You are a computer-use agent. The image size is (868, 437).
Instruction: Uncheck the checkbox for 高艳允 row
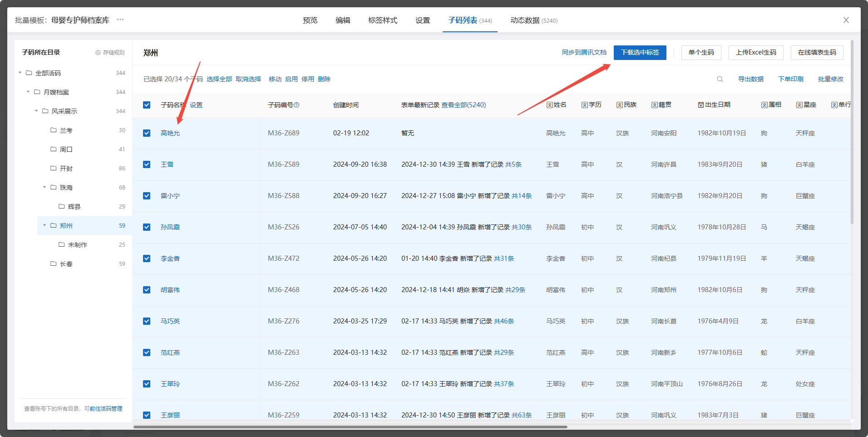[x=147, y=133]
